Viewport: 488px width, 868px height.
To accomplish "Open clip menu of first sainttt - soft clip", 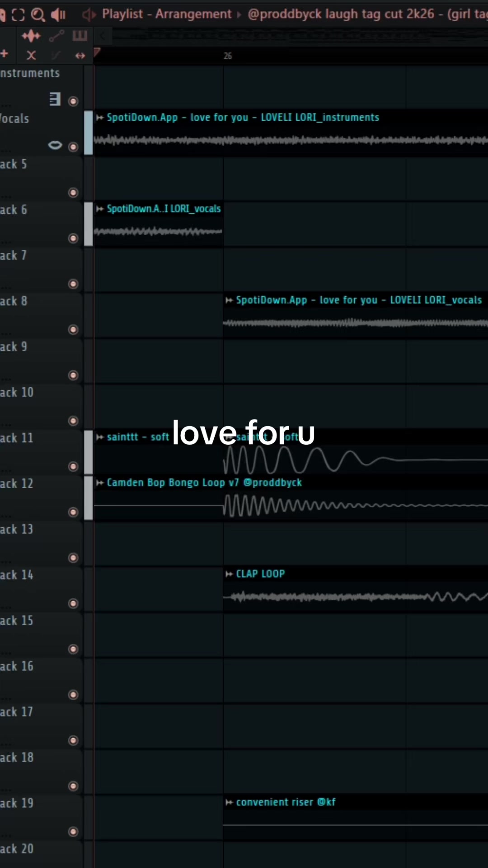I will (100, 437).
